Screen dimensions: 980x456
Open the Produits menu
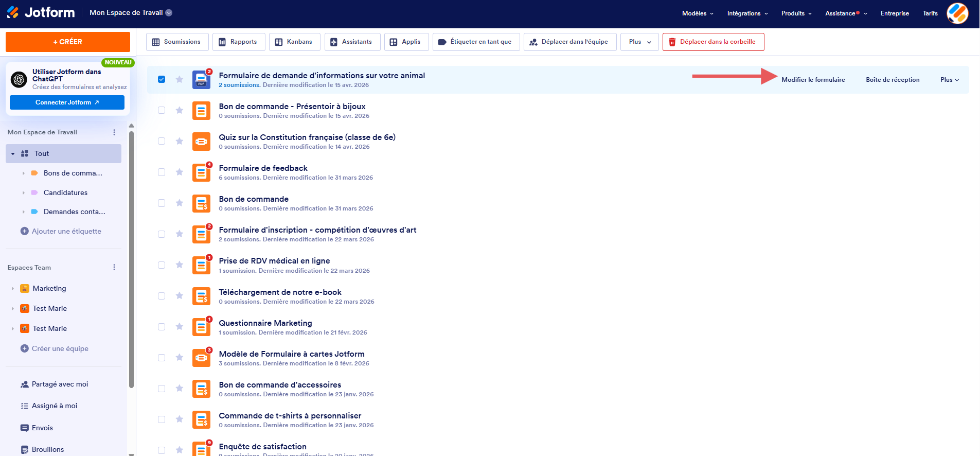796,13
